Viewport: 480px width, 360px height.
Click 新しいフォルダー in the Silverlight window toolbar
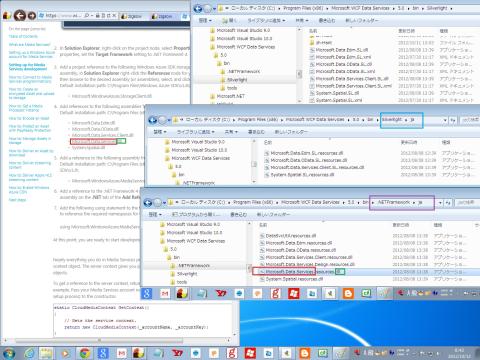pyautogui.click(x=362, y=21)
